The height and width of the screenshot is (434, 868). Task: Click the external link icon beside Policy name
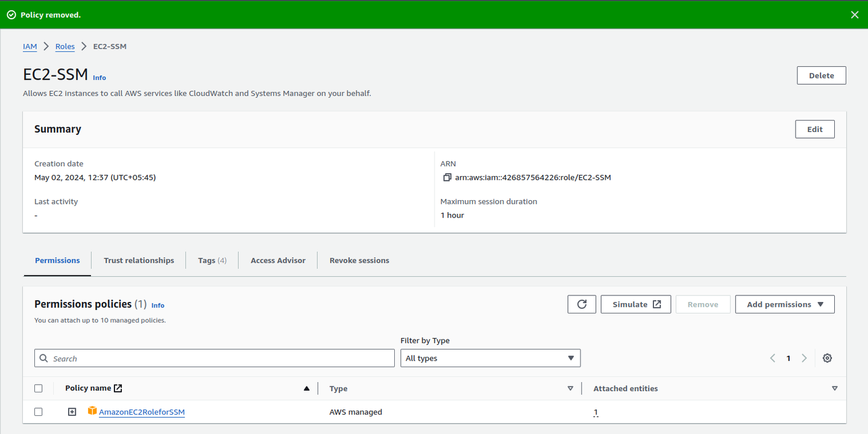(x=118, y=389)
